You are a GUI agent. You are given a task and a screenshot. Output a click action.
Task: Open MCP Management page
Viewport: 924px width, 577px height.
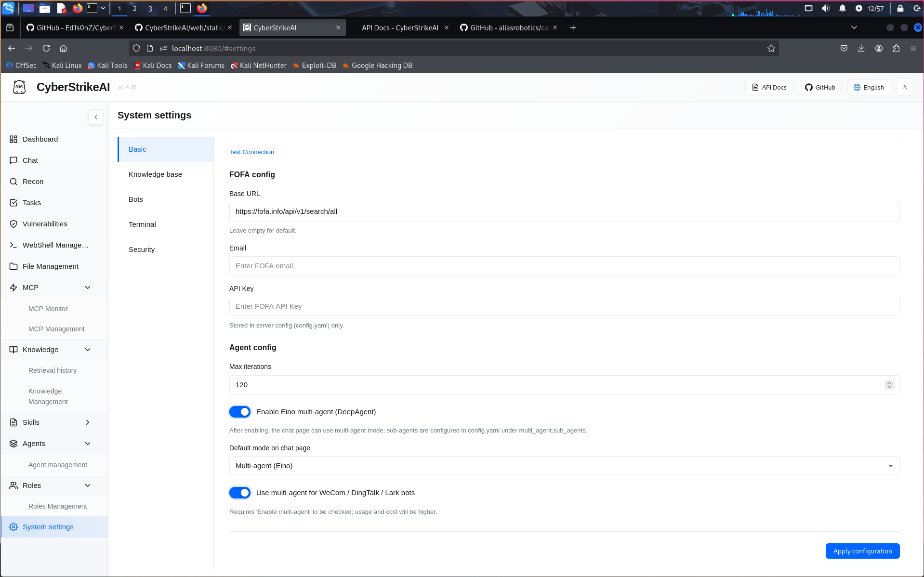(56, 329)
